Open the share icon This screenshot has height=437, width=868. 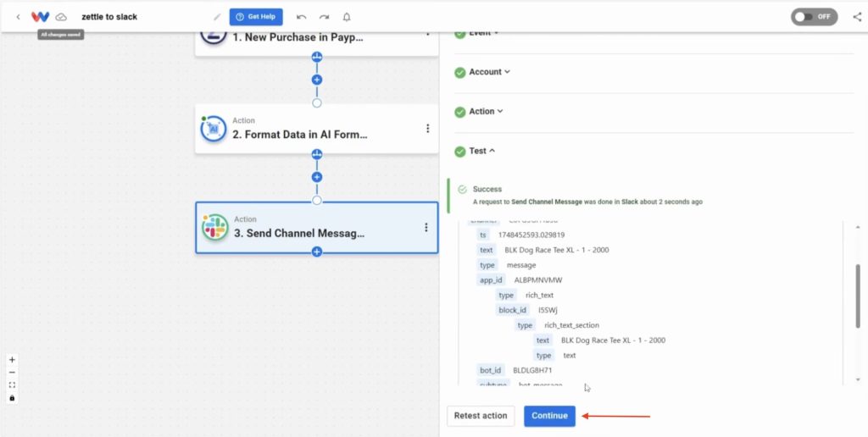tap(857, 17)
